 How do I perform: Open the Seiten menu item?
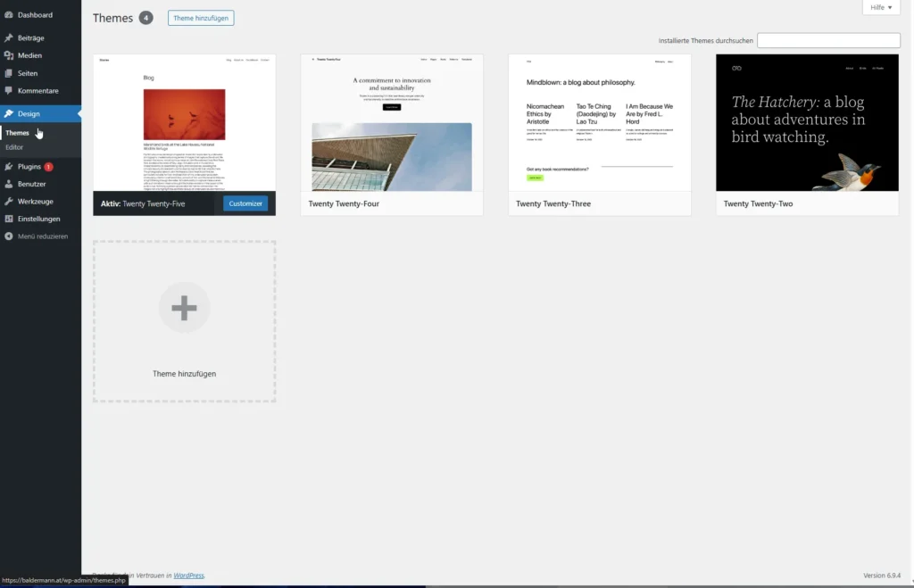click(28, 73)
